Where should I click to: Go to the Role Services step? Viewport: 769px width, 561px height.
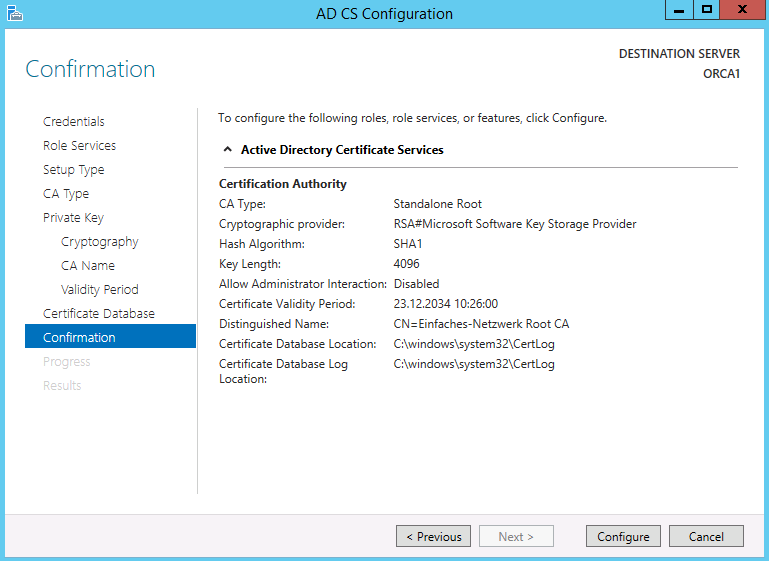point(79,145)
